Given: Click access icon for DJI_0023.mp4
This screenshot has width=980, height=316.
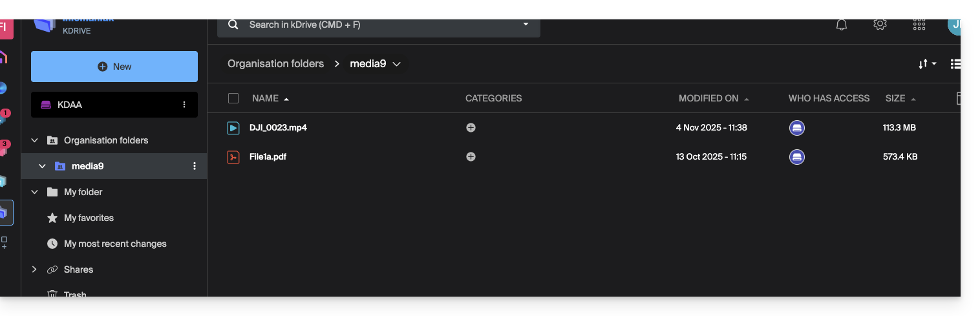Looking at the screenshot, I should (796, 128).
